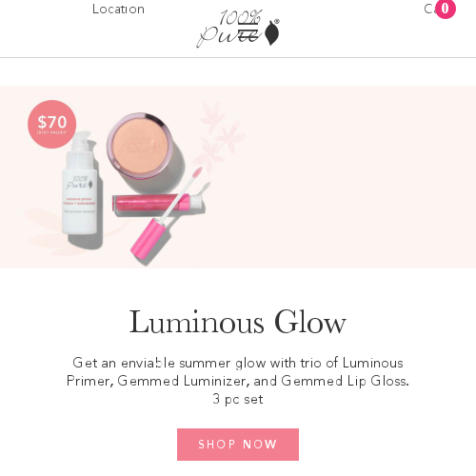Click the '$101 value' text in badge
The image size is (476, 476).
[51, 132]
